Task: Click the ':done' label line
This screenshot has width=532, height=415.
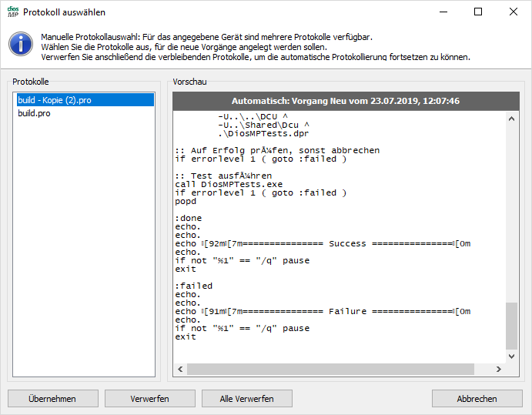Action: click(x=189, y=218)
